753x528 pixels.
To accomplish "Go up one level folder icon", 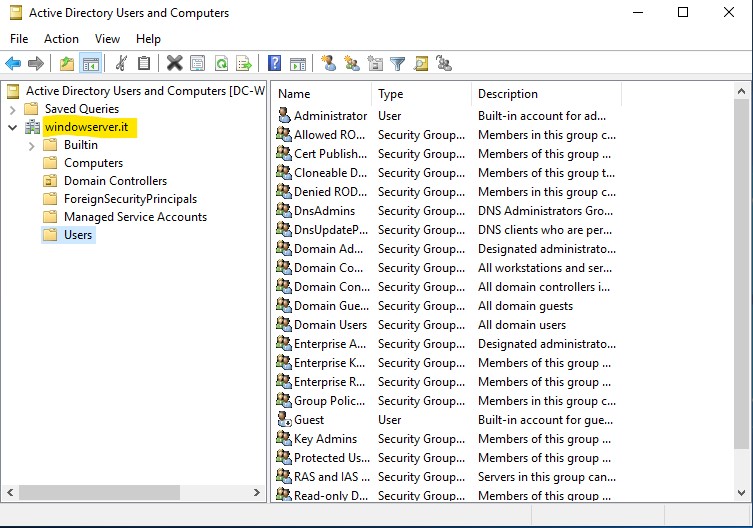I will click(67, 63).
